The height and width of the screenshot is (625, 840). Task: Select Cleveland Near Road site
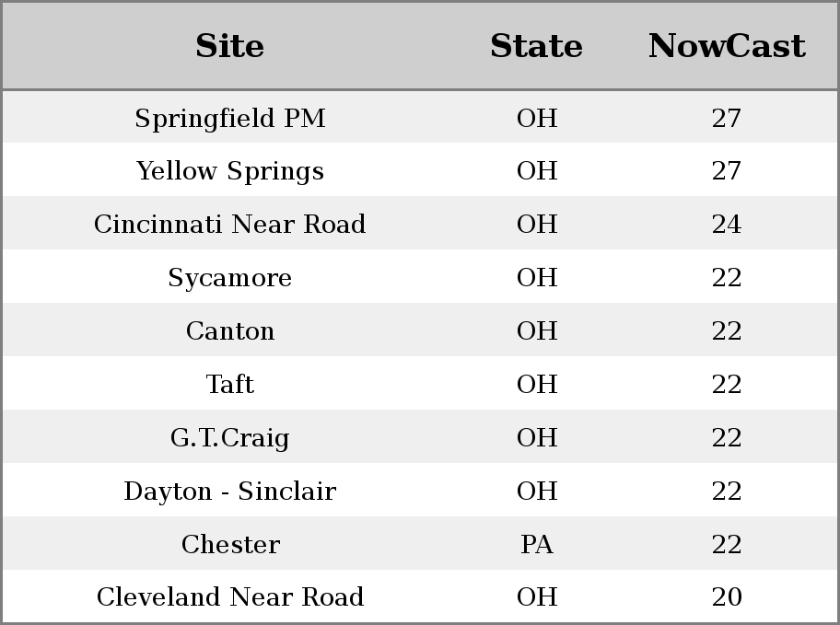230,596
